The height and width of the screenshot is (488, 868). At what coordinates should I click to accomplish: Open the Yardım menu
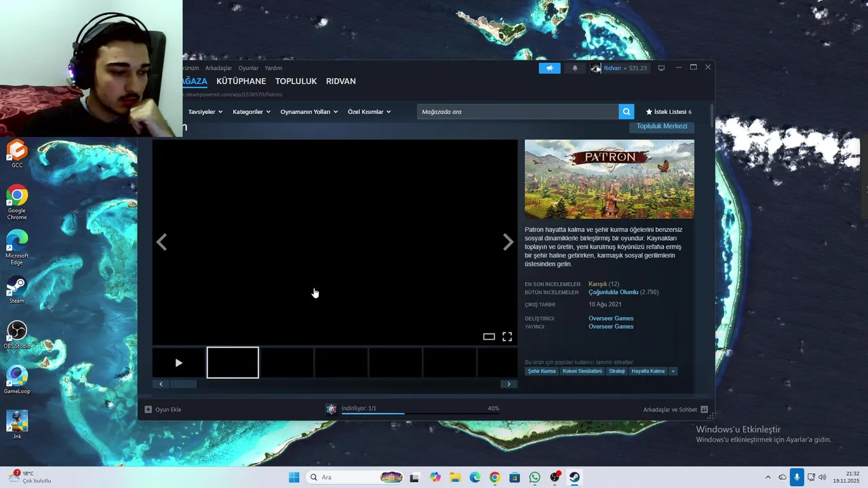(273, 68)
